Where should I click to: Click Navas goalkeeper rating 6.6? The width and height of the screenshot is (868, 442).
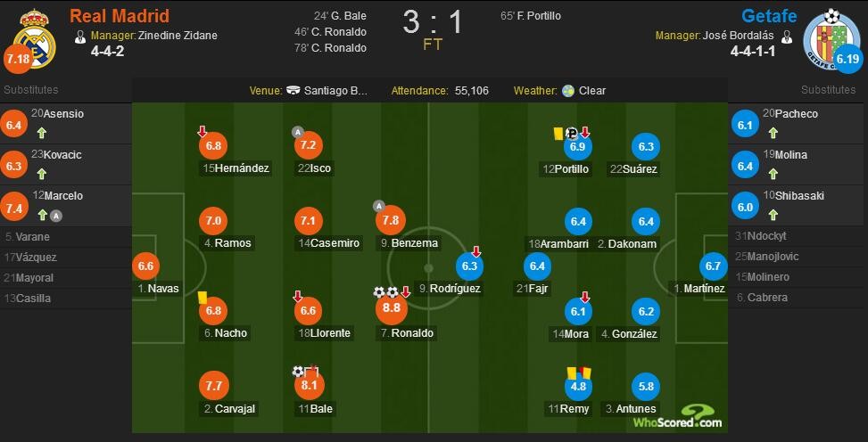click(145, 265)
